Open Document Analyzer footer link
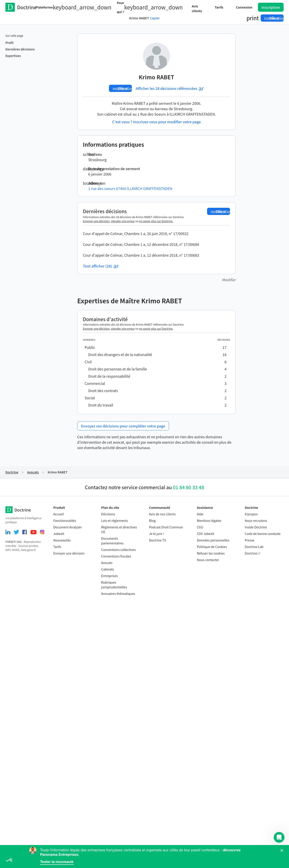The height and width of the screenshot is (868, 289). 68,527
